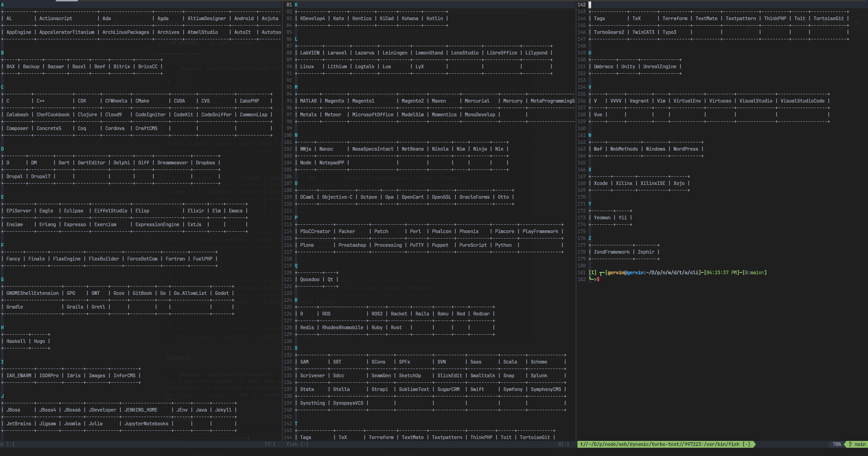Click the UnrealEngine cell in section U
The image size is (868, 456).
pos(660,66)
